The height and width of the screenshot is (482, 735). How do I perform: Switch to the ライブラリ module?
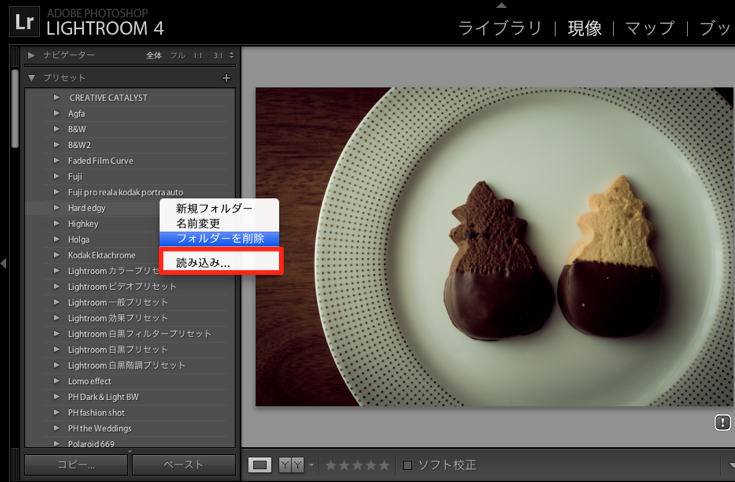500,28
